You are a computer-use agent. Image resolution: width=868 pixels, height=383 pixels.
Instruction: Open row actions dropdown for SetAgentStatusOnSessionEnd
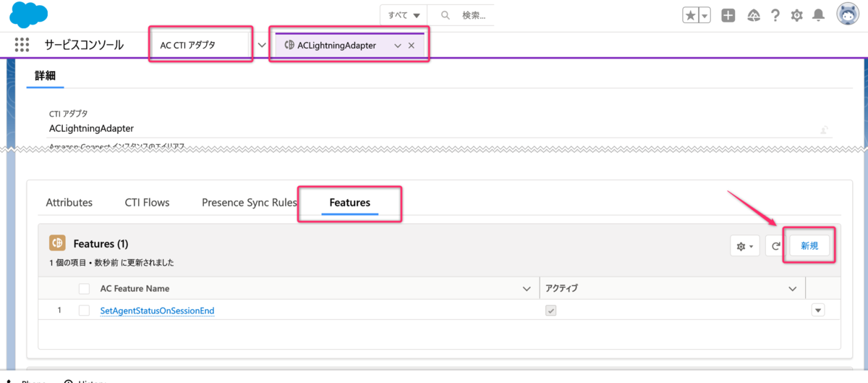click(x=818, y=311)
